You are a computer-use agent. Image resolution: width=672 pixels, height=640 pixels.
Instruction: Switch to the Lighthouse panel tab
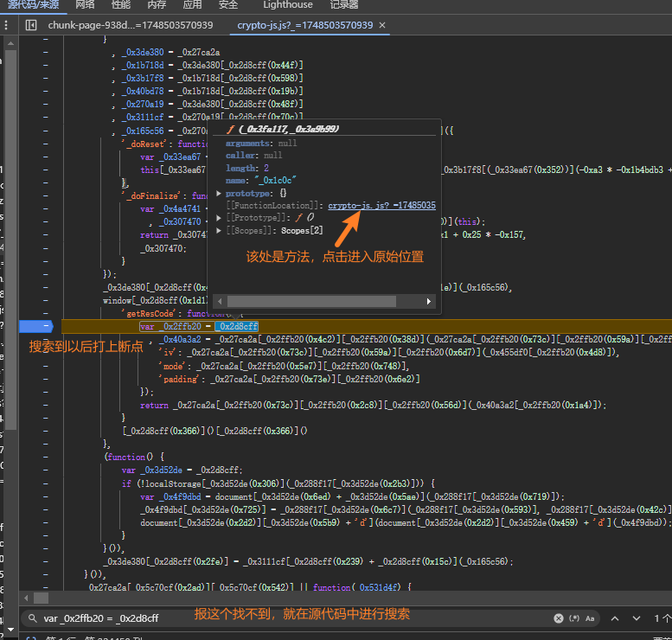[x=288, y=5]
